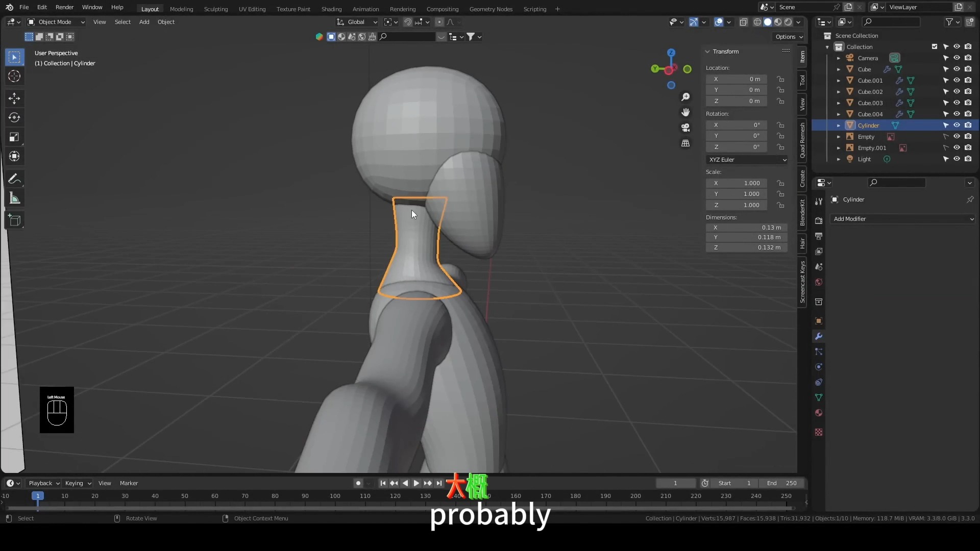Click the End frame field
The width and height of the screenshot is (980, 551).
[781, 483]
